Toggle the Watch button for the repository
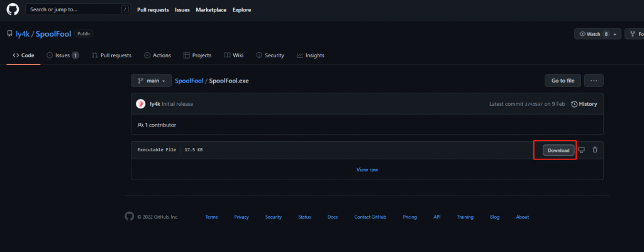Image resolution: width=644 pixels, height=252 pixels. [593, 33]
